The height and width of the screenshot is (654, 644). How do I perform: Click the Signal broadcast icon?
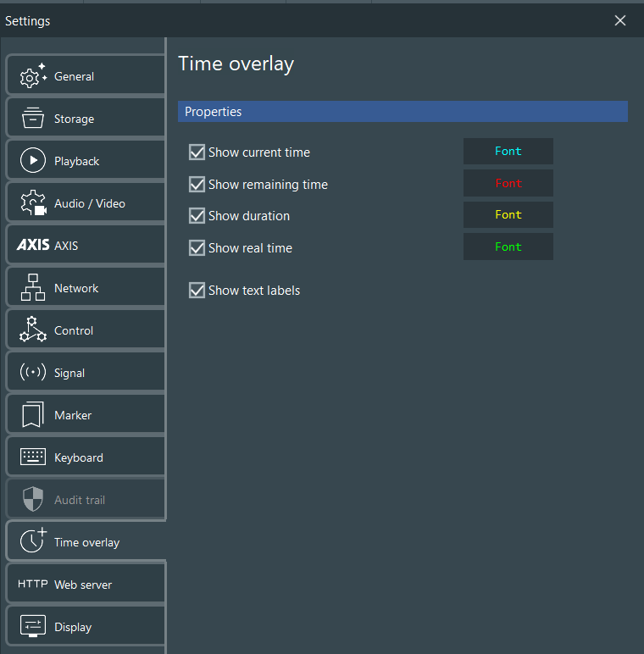point(33,372)
